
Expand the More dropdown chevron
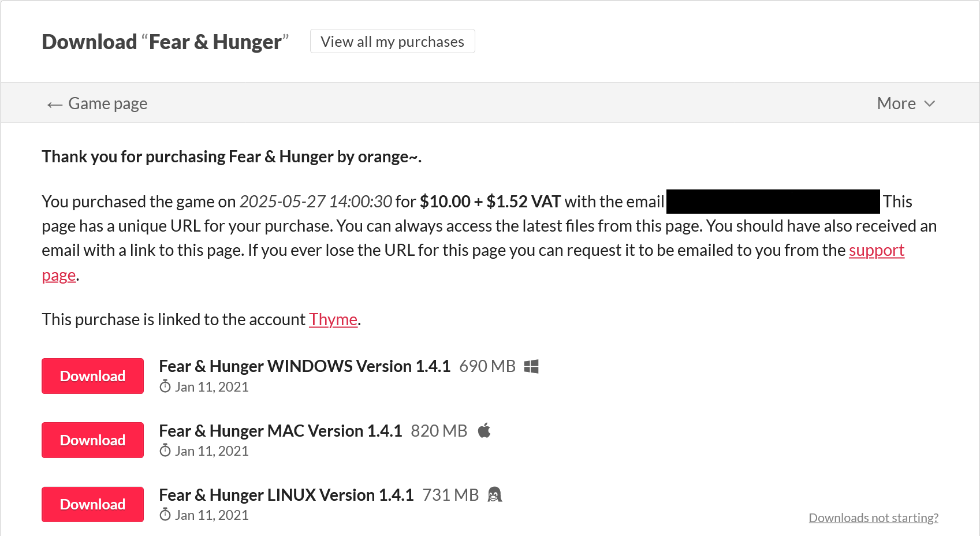(929, 104)
